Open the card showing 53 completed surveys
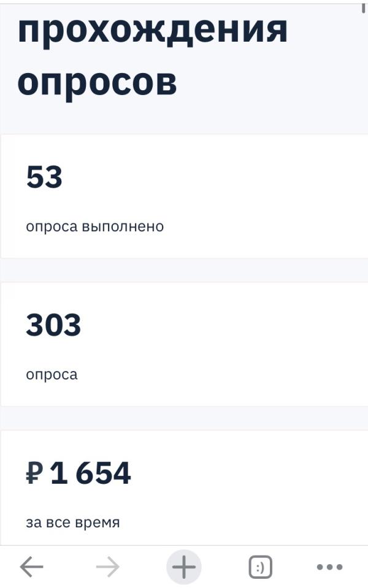The width and height of the screenshot is (368, 588). 184,196
